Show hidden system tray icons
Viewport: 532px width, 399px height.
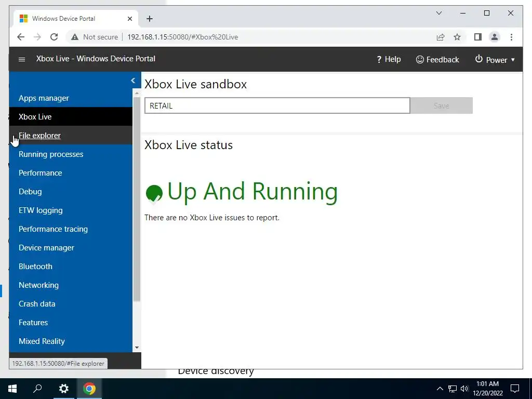pyautogui.click(x=440, y=389)
